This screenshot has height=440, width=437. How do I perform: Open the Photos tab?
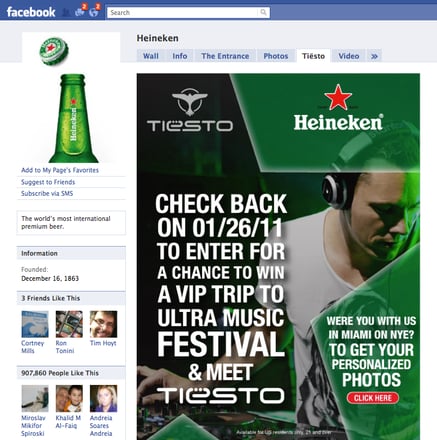pos(276,56)
